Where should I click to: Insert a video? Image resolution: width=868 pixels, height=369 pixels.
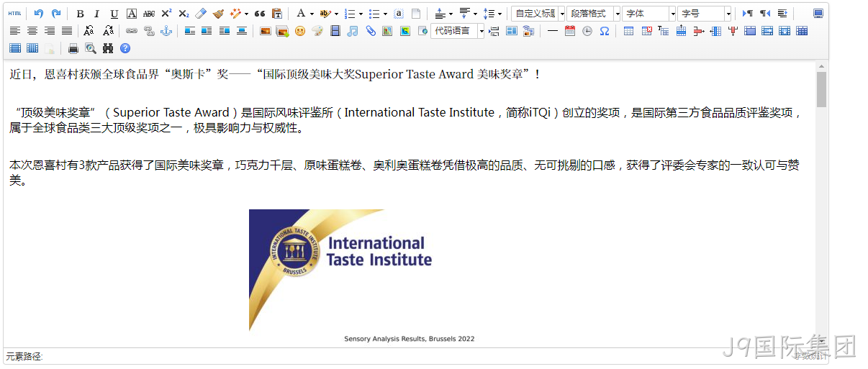point(335,31)
